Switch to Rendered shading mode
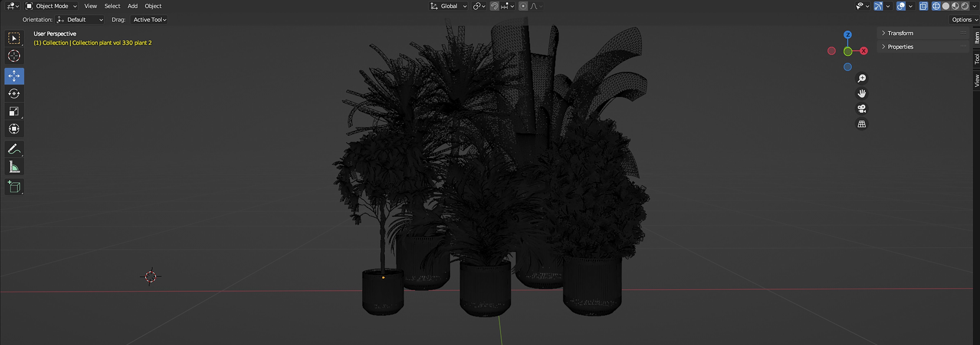980x345 pixels. click(965, 6)
